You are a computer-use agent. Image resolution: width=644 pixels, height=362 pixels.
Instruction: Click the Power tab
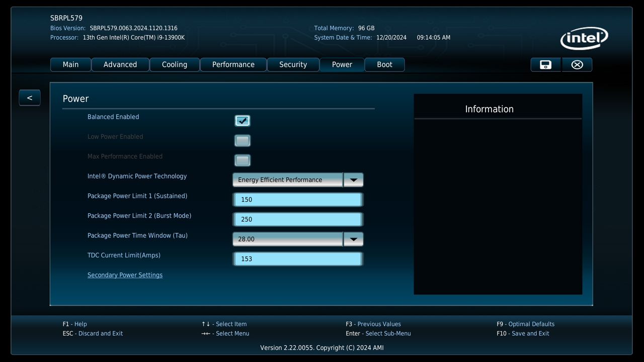pos(342,64)
